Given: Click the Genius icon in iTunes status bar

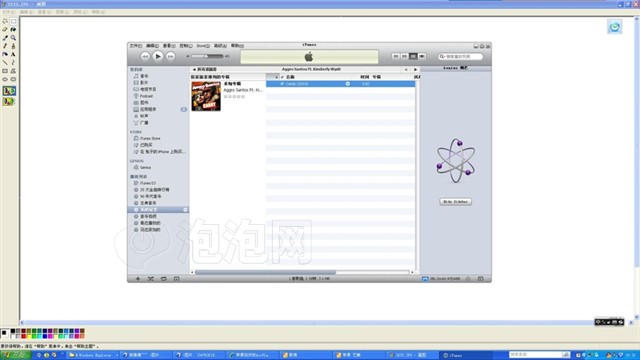Looking at the screenshot, I should coord(468,279).
